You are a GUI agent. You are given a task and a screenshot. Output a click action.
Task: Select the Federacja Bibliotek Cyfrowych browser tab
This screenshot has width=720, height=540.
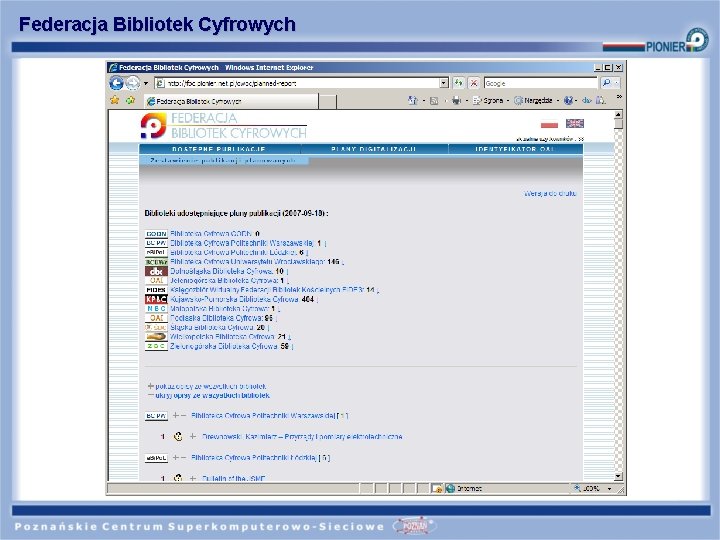point(231,101)
